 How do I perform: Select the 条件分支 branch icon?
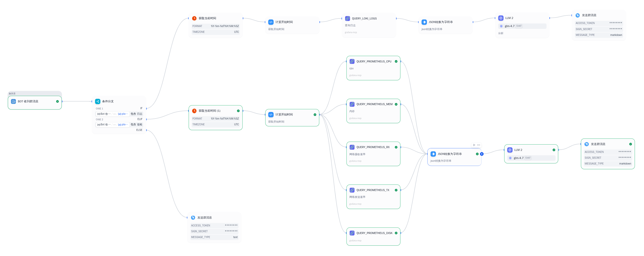click(x=98, y=101)
